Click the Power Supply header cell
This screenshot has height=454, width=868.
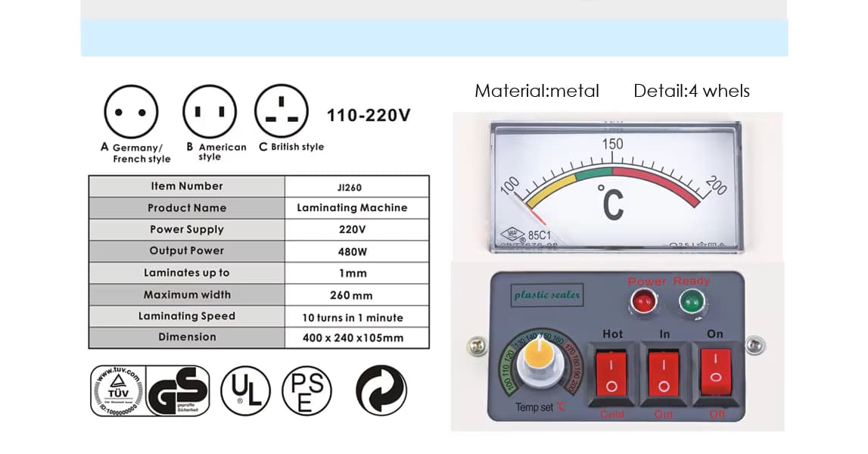187,229
